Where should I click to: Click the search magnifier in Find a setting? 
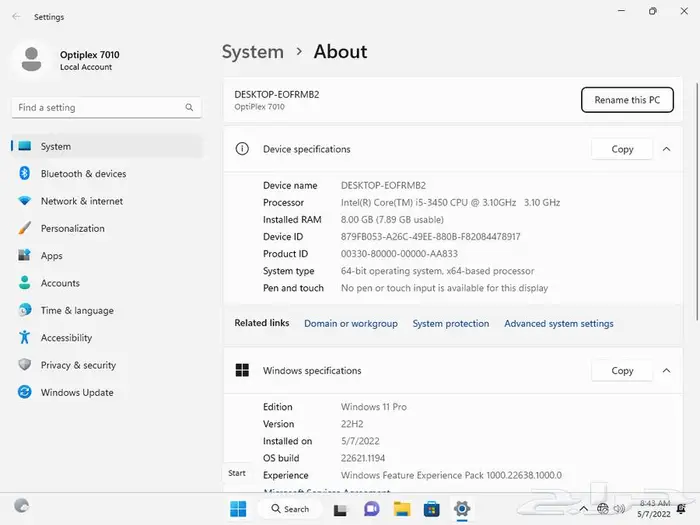click(x=189, y=108)
